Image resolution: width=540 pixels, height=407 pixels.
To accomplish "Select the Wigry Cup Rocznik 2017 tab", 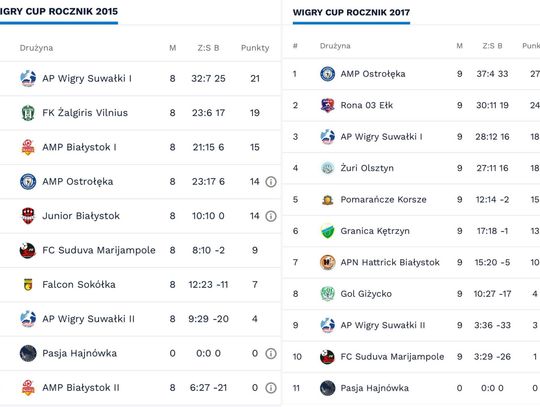I will tap(351, 13).
